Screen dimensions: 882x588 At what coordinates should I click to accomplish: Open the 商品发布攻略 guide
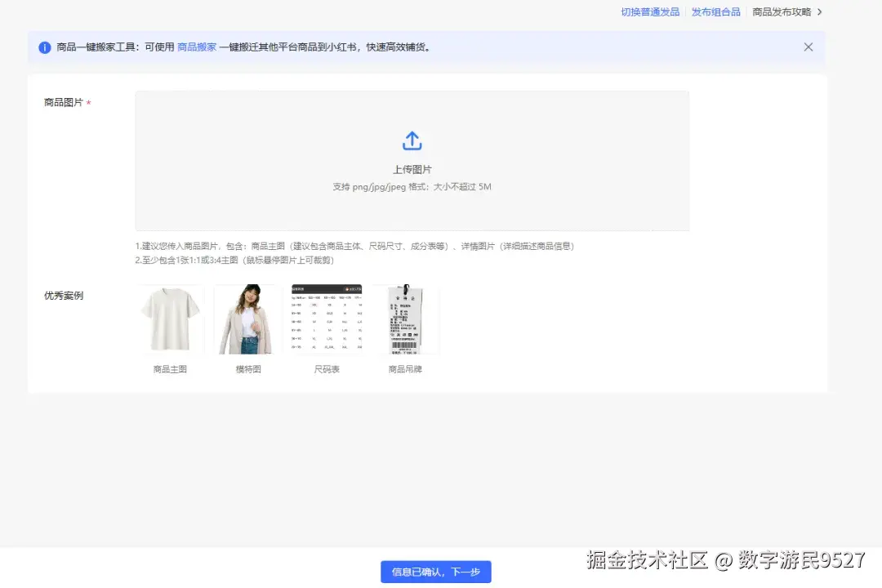[x=782, y=11]
